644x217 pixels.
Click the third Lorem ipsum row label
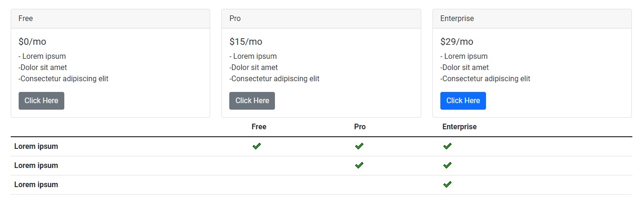point(36,184)
